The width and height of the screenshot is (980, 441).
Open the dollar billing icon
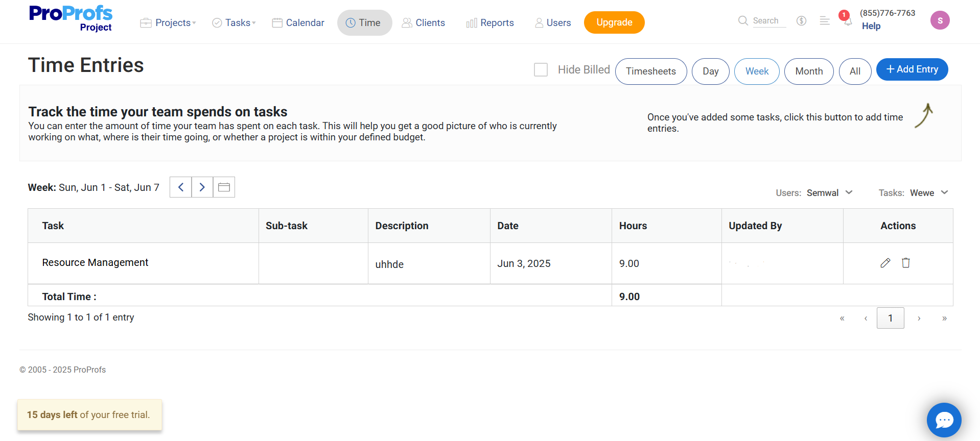coord(801,21)
